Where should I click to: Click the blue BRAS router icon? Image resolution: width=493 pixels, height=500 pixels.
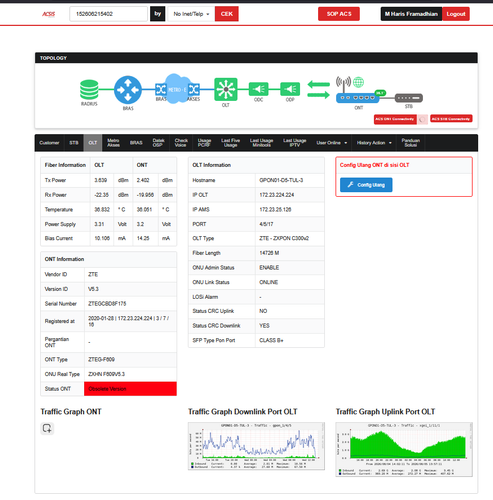(128, 89)
